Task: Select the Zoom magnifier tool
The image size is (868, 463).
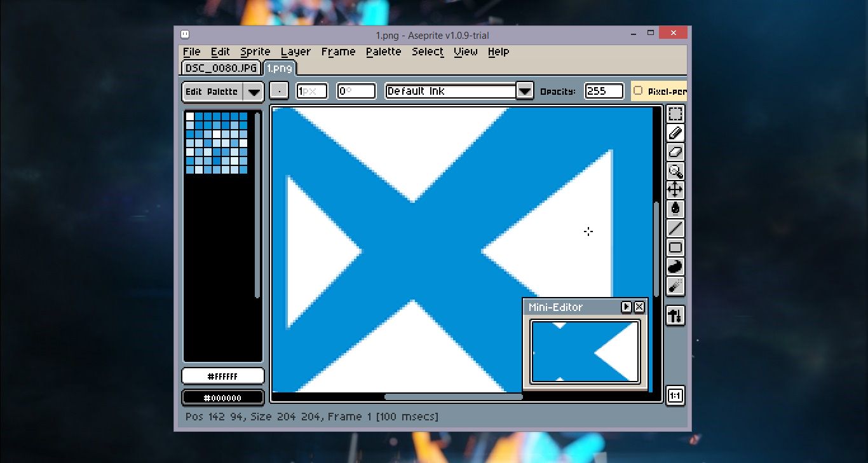Action: tap(675, 171)
